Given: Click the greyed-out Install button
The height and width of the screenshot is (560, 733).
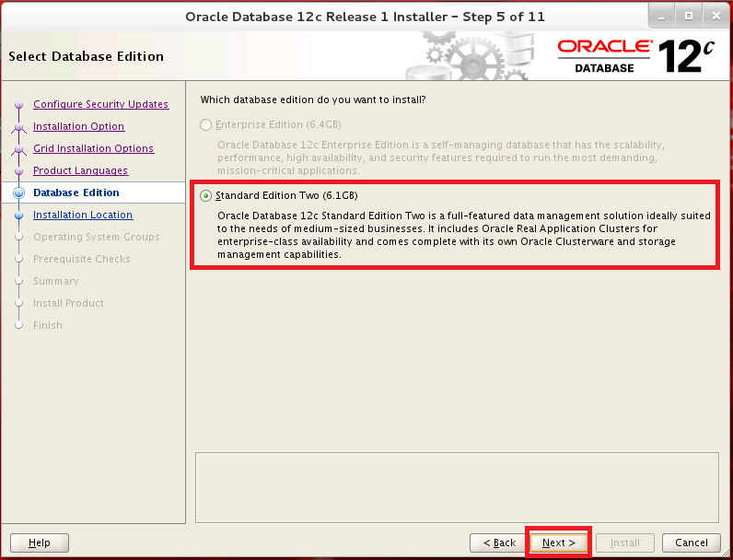Looking at the screenshot, I should click(x=625, y=542).
